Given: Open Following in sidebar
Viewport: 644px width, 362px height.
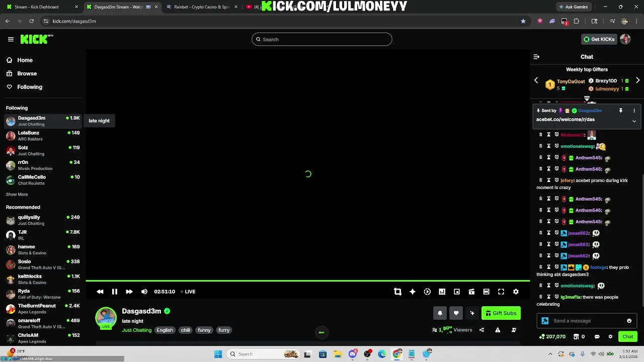Looking at the screenshot, I should tap(29, 87).
